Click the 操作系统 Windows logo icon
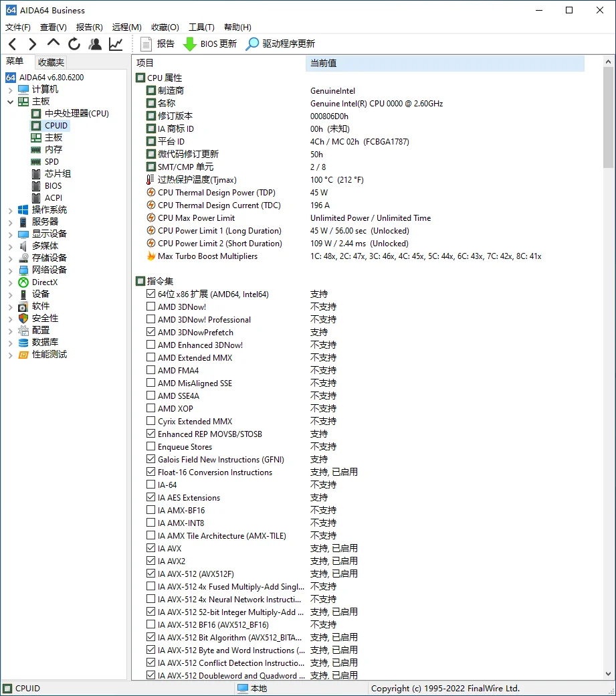This screenshot has height=696, width=616. click(x=23, y=209)
